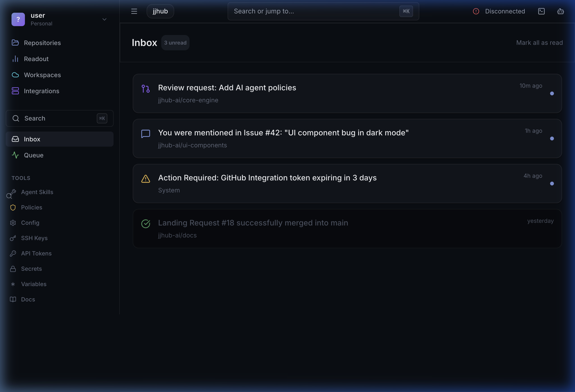Click Mark all as read
575x392 pixels.
[x=539, y=43]
